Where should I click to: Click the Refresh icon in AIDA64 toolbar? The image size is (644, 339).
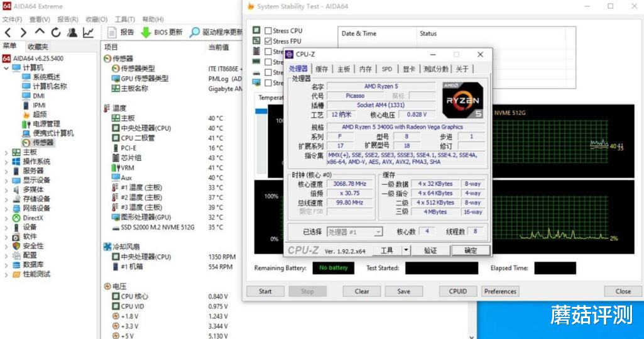(56, 33)
